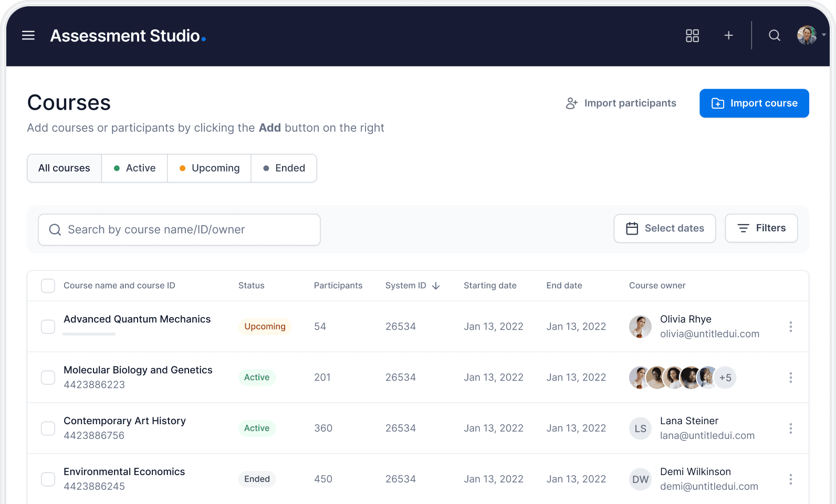The image size is (836, 504).
Task: Click Import participants
Action: click(x=621, y=103)
